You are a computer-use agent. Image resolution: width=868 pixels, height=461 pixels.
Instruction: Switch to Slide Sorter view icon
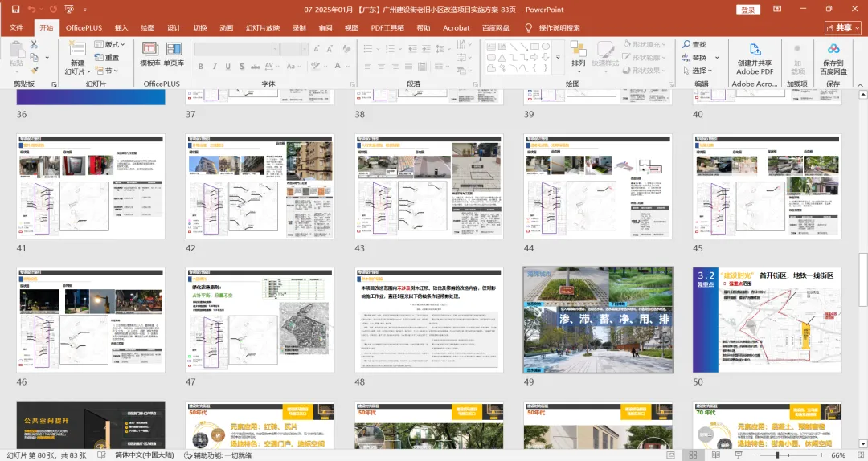(693, 455)
